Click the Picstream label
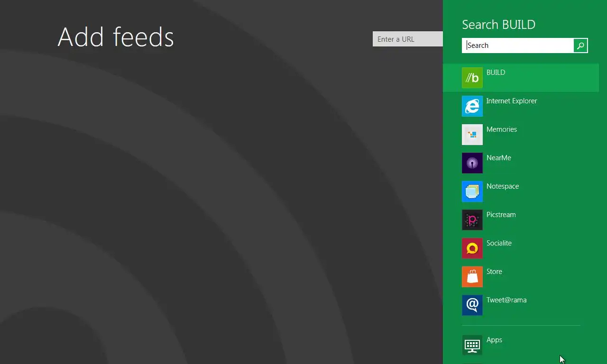This screenshot has height=364, width=607. tap(501, 215)
